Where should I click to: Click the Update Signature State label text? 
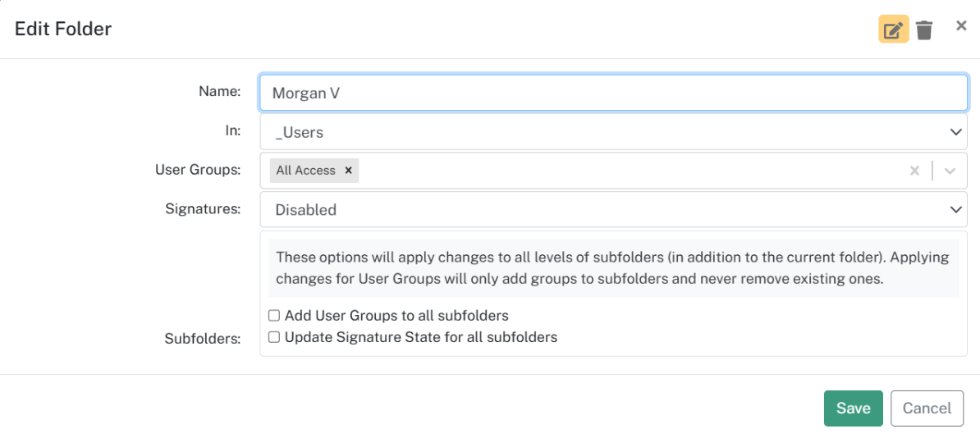(x=420, y=337)
